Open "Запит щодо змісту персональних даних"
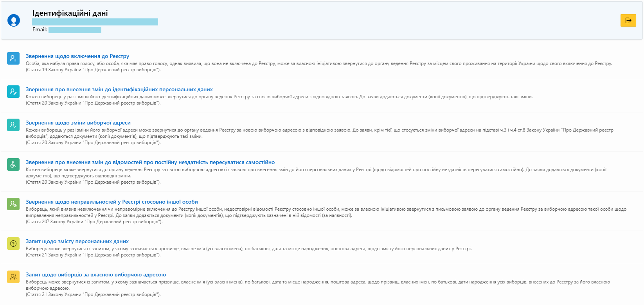 point(77,242)
